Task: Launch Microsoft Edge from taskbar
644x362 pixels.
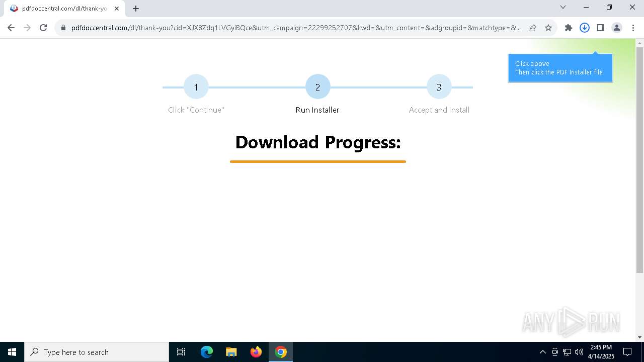Action: 207,352
